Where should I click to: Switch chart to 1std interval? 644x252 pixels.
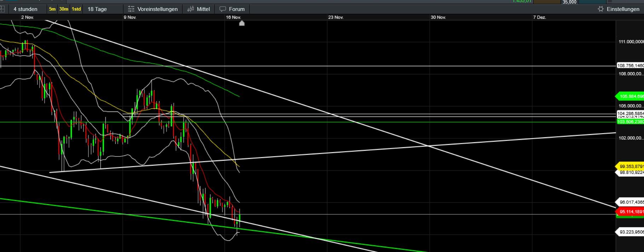pos(76,9)
